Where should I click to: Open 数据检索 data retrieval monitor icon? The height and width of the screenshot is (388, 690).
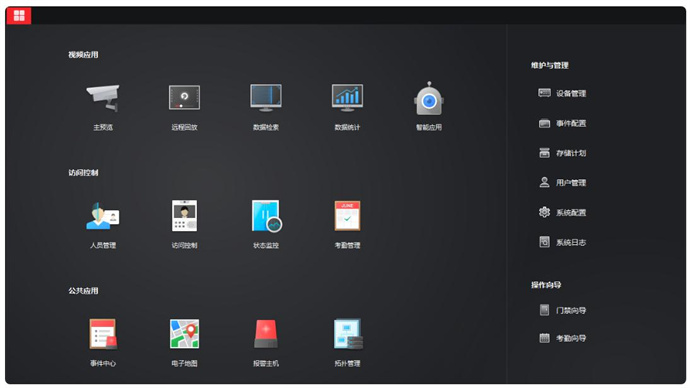click(266, 98)
